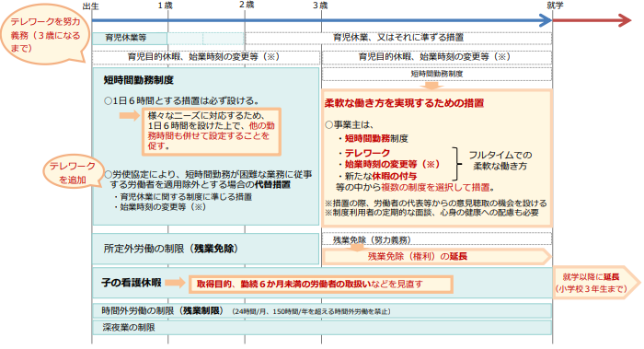Click the circle bullet before 事業主は
Screen dimensions: 644x349
329,124
